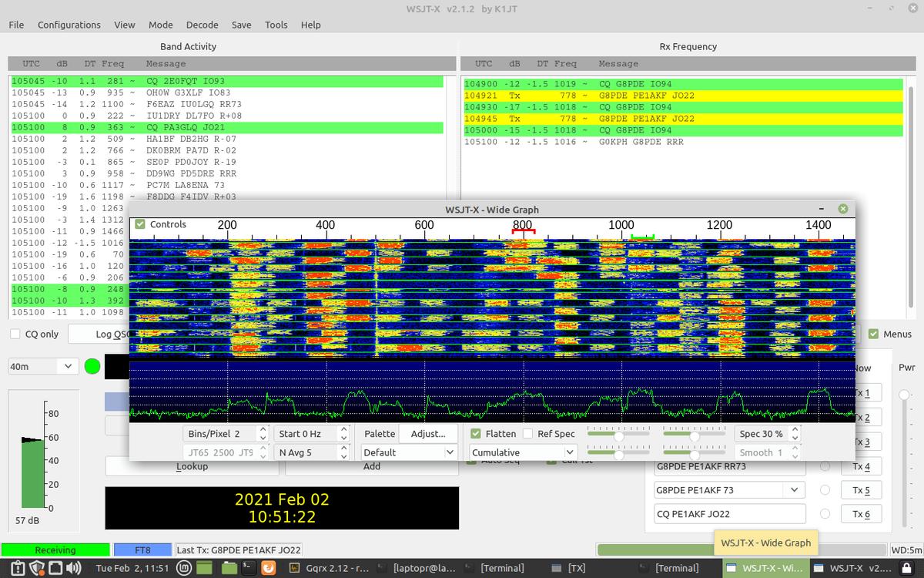Click the Adjust... palette button

point(428,433)
